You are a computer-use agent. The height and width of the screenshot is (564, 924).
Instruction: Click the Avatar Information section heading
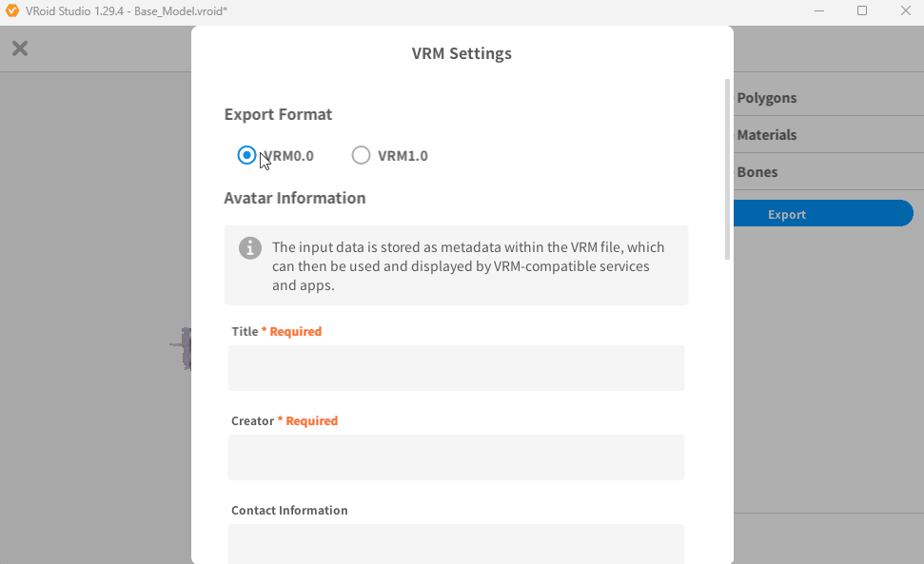coord(295,198)
